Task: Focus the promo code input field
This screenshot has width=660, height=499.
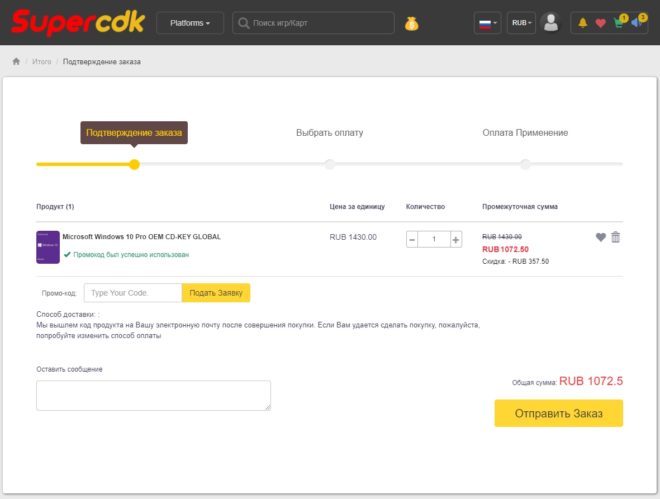Action: point(133,293)
